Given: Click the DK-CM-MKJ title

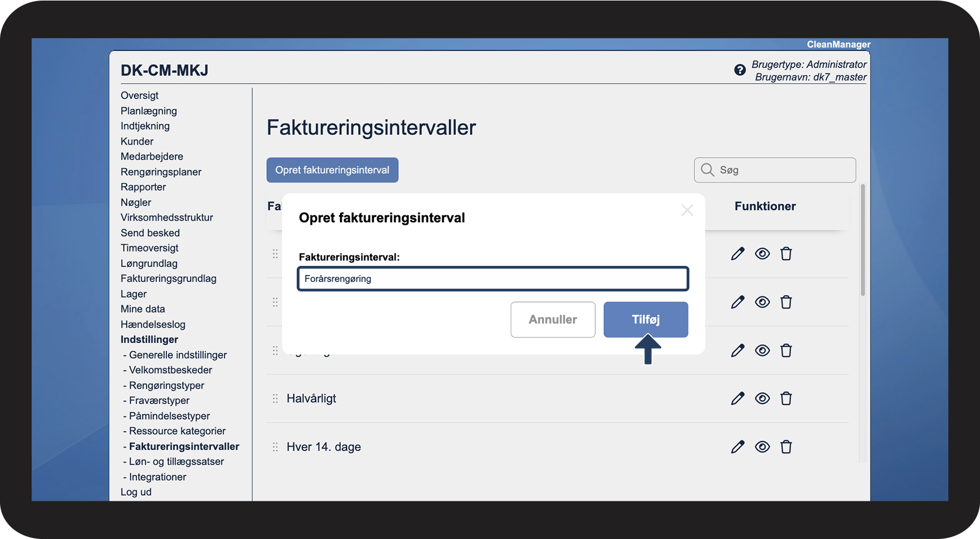Looking at the screenshot, I should 165,70.
